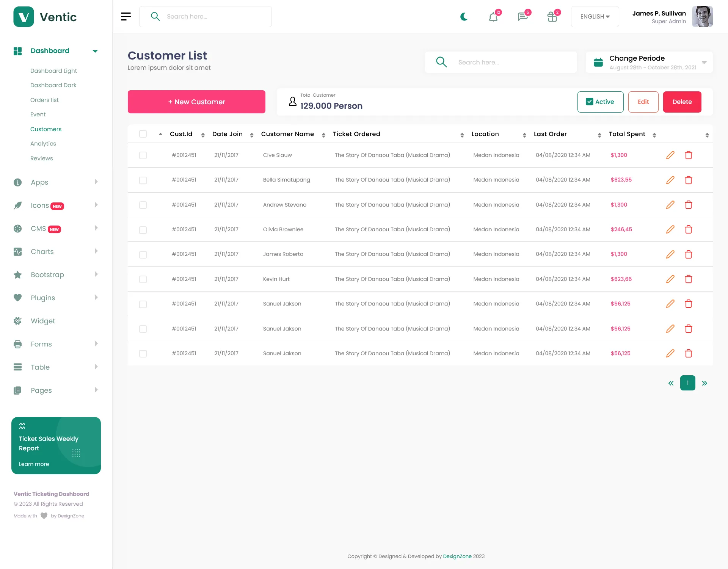Click the + New Customer button
The width and height of the screenshot is (728, 569).
click(196, 102)
